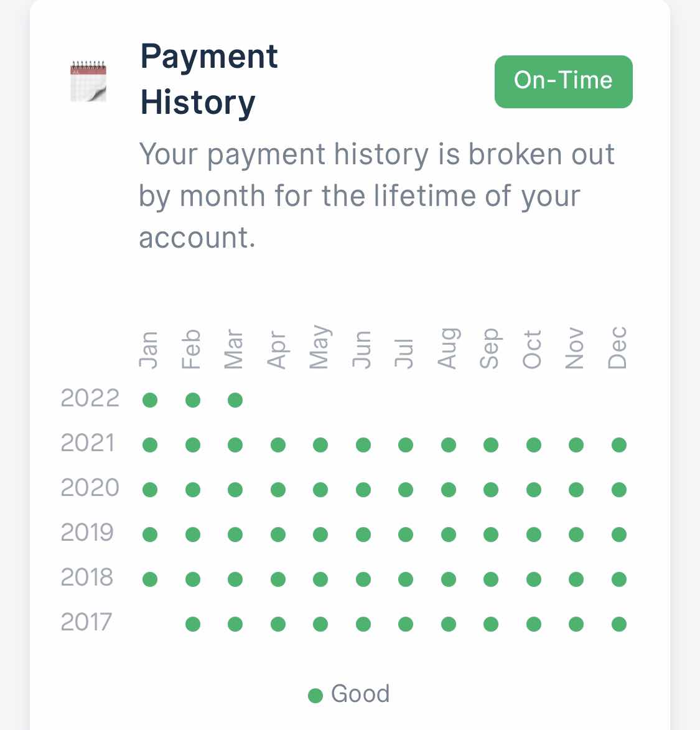The width and height of the screenshot is (700, 730).
Task: Select the Dec month column header
Action: (617, 347)
